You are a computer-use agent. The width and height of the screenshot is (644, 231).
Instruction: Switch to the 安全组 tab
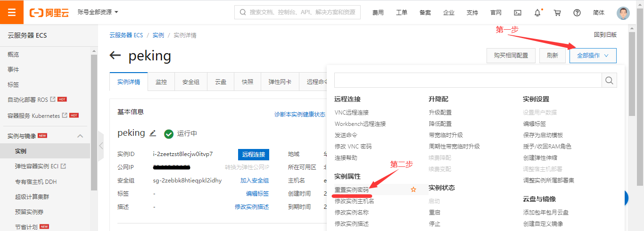pyautogui.click(x=191, y=82)
